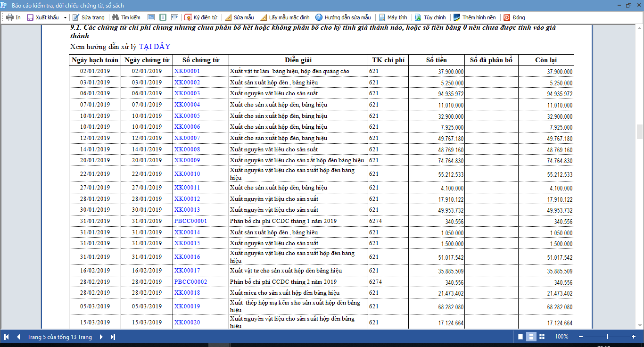Click Ngày hạch toán cell 22/01/2019
Screen dimensions: 644x347
(95, 174)
